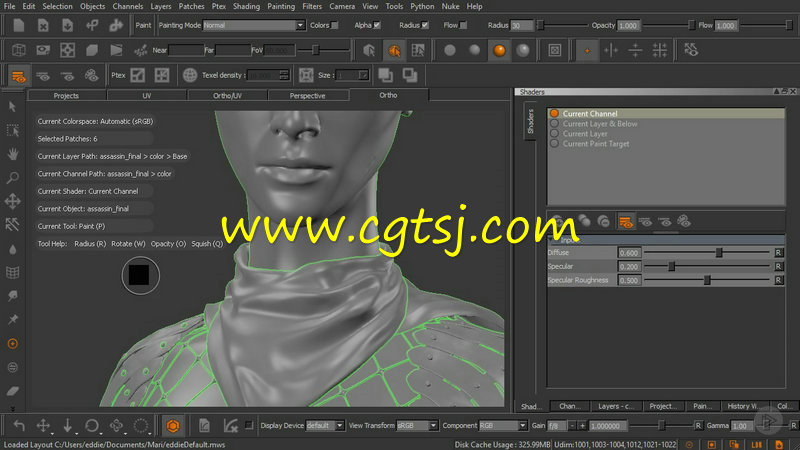Click the Close project icon next to New

(x=43, y=25)
